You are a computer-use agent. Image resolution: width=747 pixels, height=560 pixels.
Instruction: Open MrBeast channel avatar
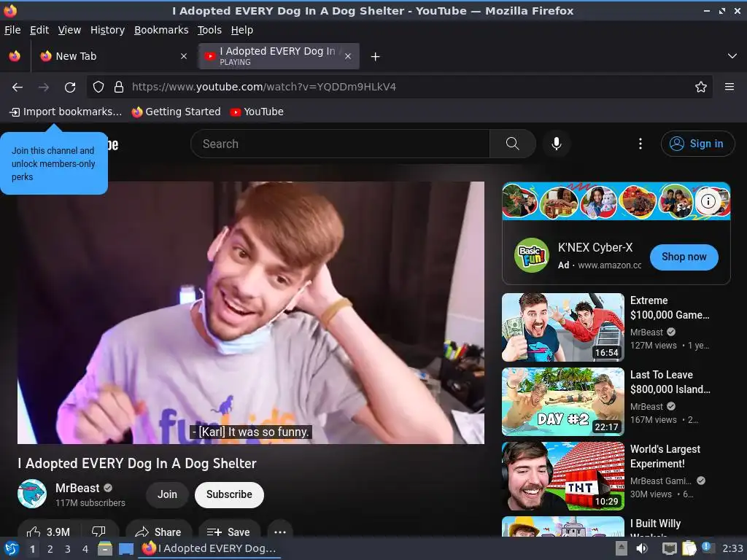point(32,494)
